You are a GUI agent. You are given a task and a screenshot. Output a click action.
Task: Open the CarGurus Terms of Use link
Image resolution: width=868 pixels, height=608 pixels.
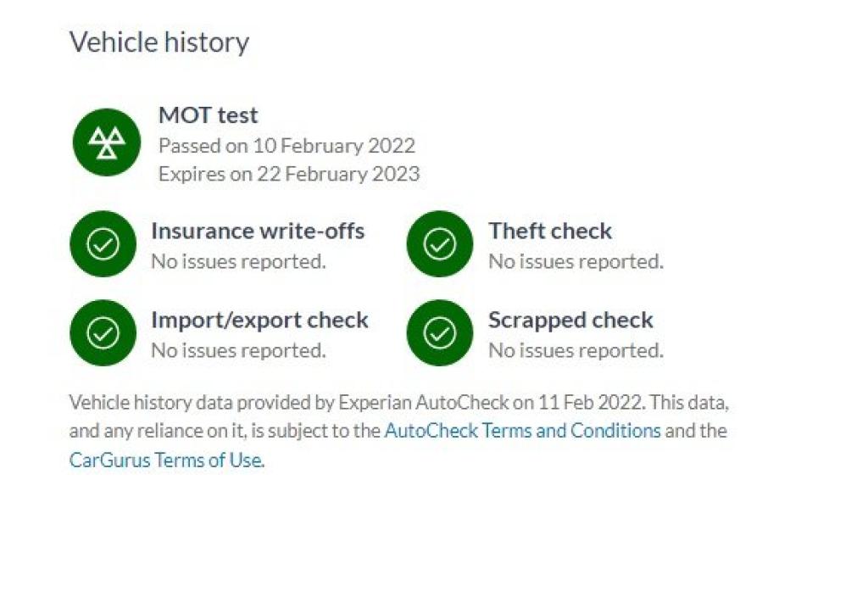pyautogui.click(x=165, y=461)
